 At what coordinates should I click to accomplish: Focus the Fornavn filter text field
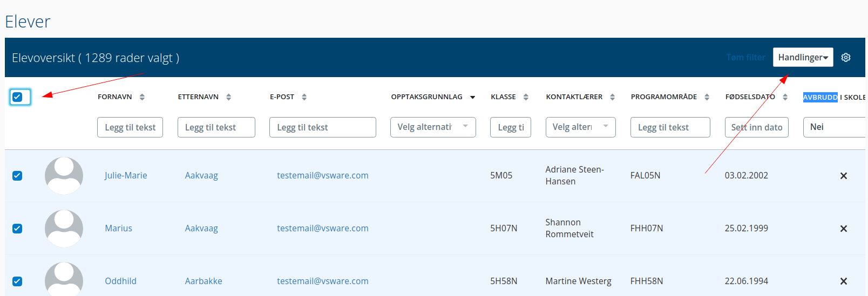[130, 127]
